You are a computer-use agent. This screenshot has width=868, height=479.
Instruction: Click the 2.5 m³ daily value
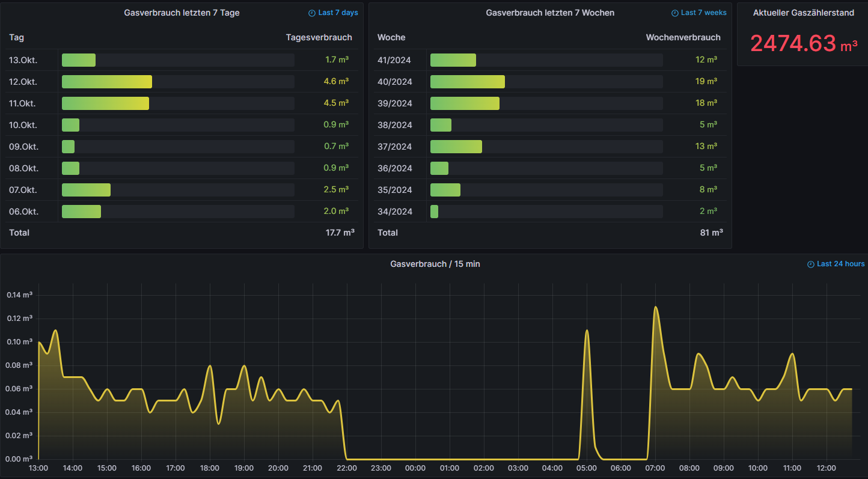pos(337,189)
